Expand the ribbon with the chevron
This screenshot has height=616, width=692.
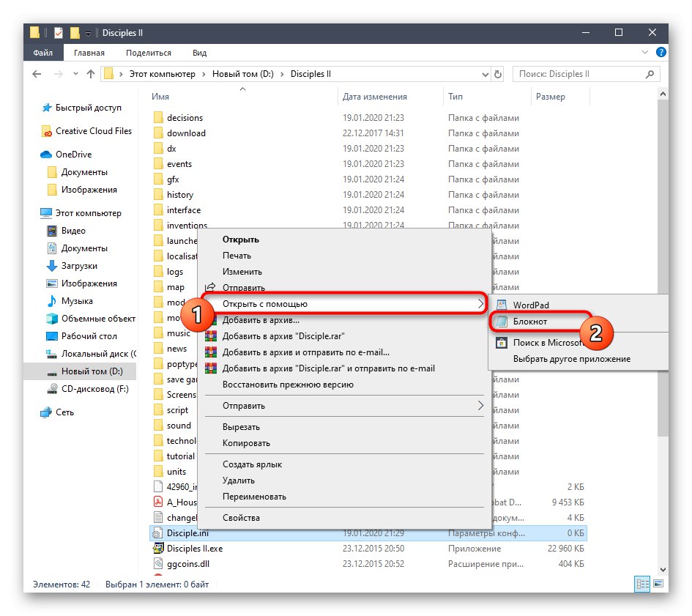(x=645, y=52)
